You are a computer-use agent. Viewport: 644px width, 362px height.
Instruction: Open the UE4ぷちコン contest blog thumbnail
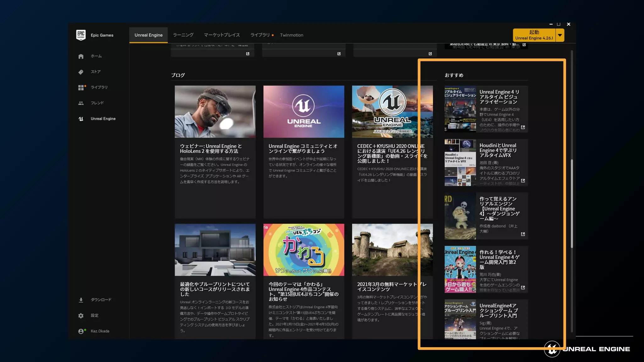(303, 250)
